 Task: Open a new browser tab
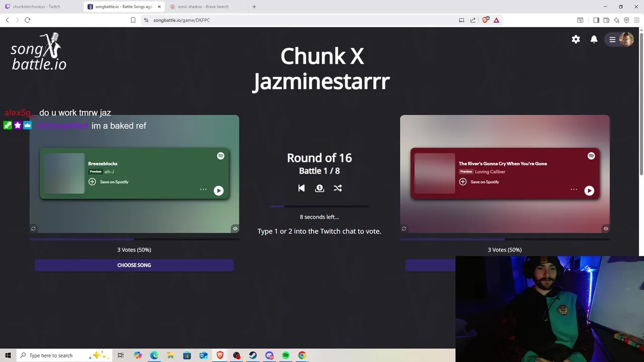[x=254, y=7]
